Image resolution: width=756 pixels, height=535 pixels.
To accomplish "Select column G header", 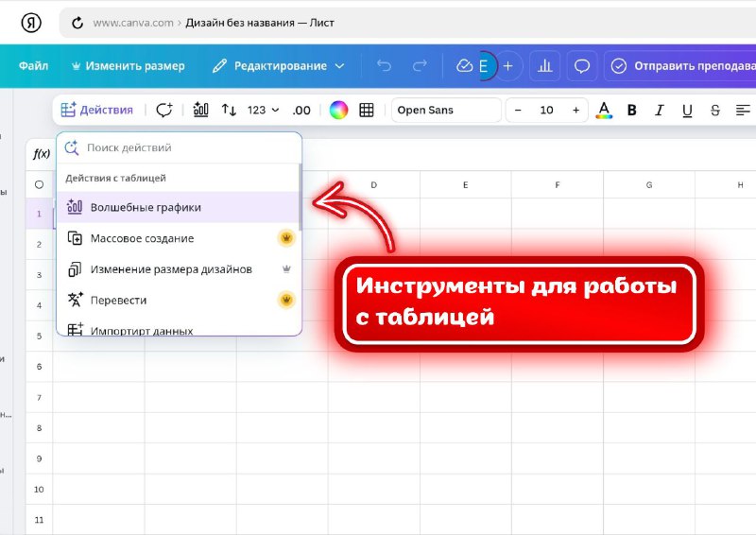I will 649,184.
